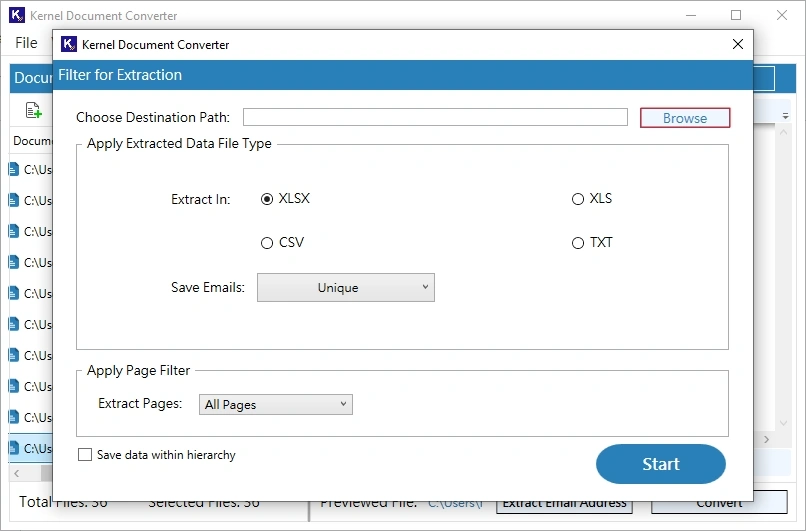Click the Start button
The width and height of the screenshot is (806, 531).
661,464
